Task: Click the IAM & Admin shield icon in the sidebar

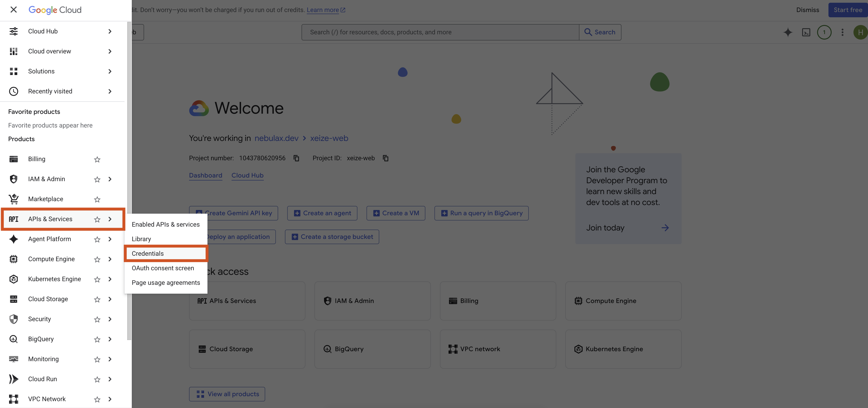Action: [x=13, y=179]
